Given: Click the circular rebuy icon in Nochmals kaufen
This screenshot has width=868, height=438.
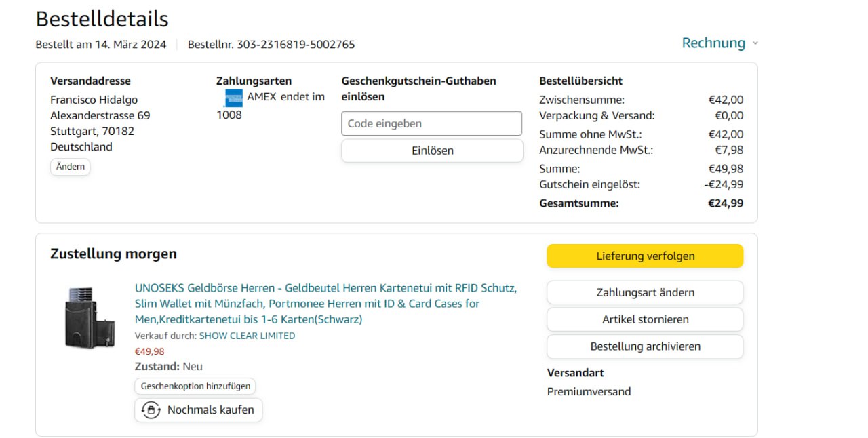Looking at the screenshot, I should (151, 410).
